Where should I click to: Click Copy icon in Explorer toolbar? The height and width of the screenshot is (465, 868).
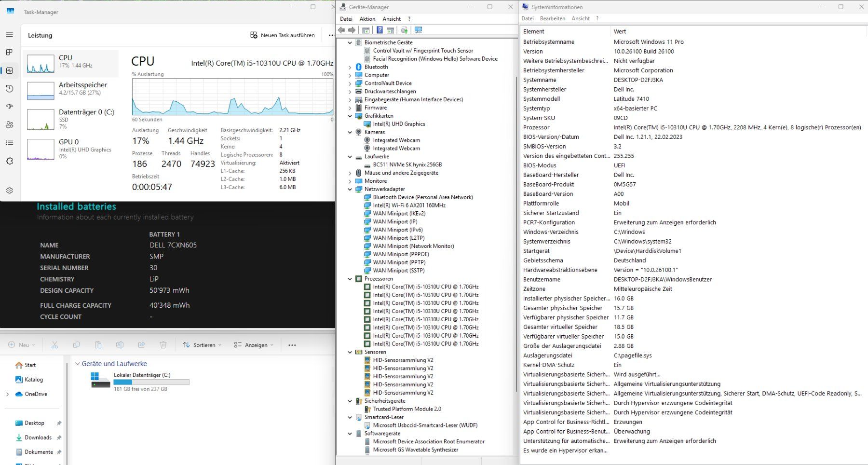point(76,345)
